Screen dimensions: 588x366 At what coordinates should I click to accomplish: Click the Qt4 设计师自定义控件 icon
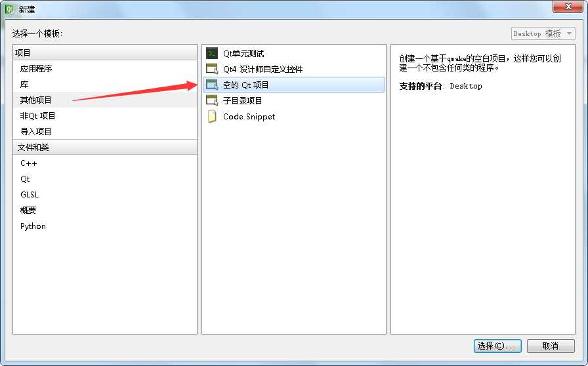[x=212, y=69]
